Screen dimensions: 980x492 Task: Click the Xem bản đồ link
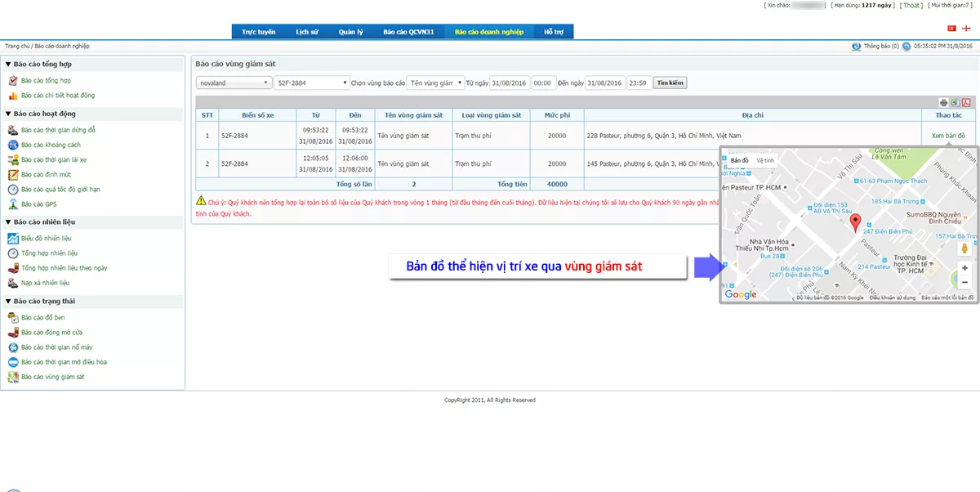coord(948,136)
